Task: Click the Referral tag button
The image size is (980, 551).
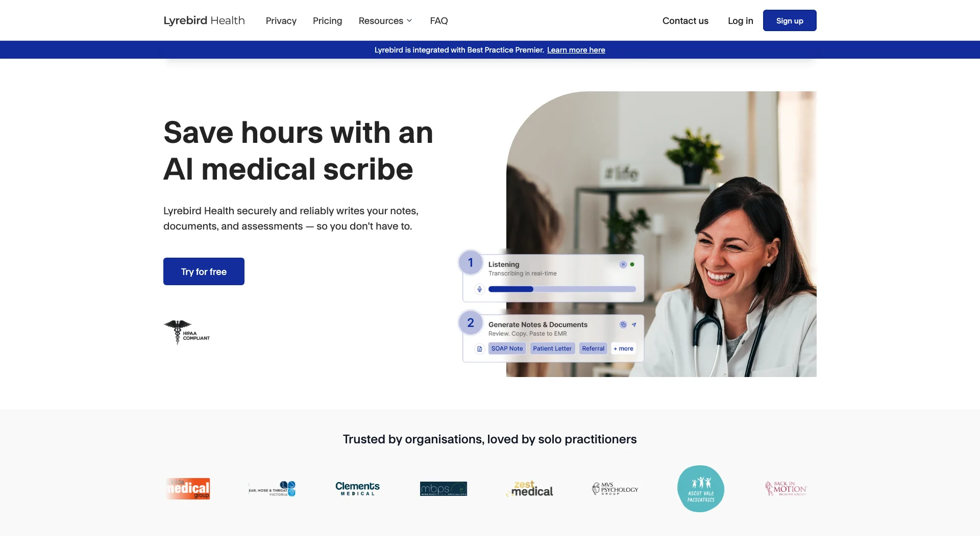Action: (592, 348)
